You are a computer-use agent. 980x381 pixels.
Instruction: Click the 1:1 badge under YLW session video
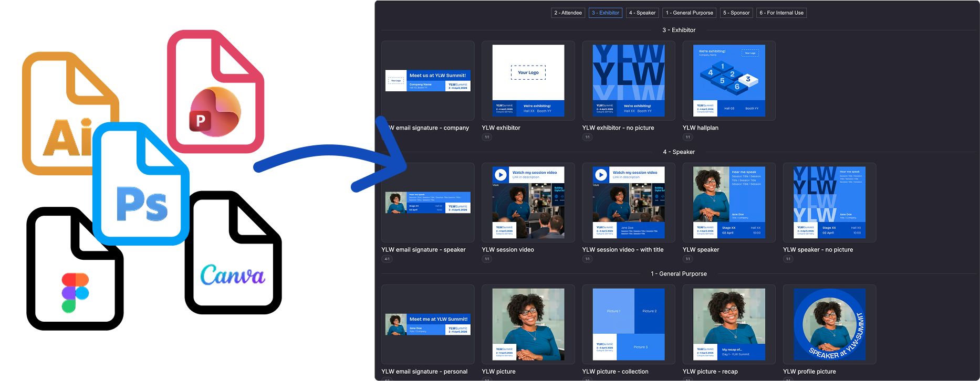click(x=487, y=259)
